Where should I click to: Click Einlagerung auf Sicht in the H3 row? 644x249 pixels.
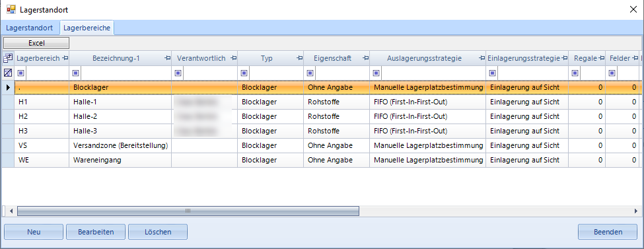tap(527, 131)
